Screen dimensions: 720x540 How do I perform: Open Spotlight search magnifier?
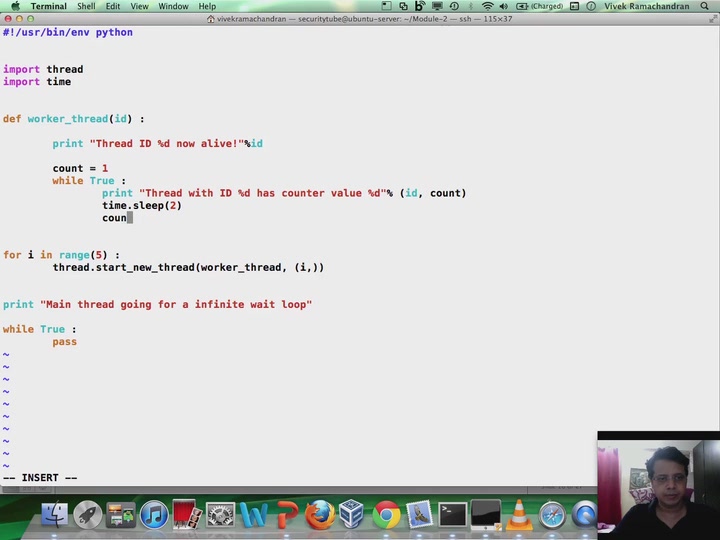point(704,6)
